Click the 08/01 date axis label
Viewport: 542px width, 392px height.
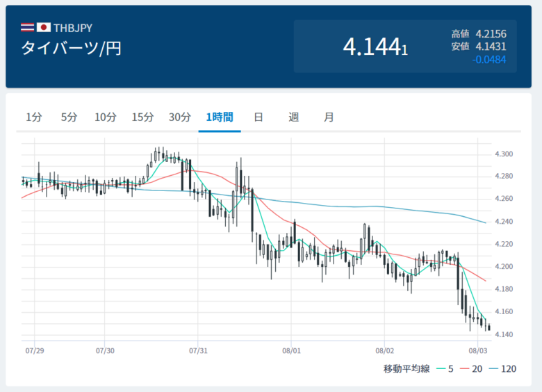[291, 351]
